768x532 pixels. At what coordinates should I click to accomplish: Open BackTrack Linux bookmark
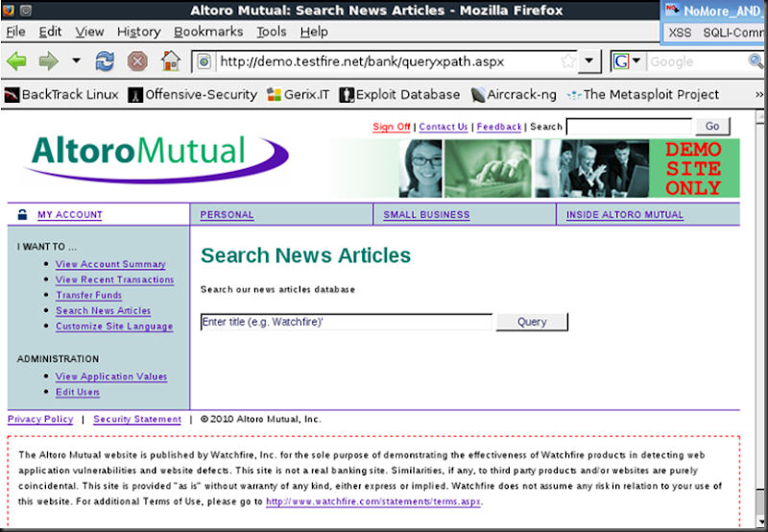pyautogui.click(x=61, y=94)
